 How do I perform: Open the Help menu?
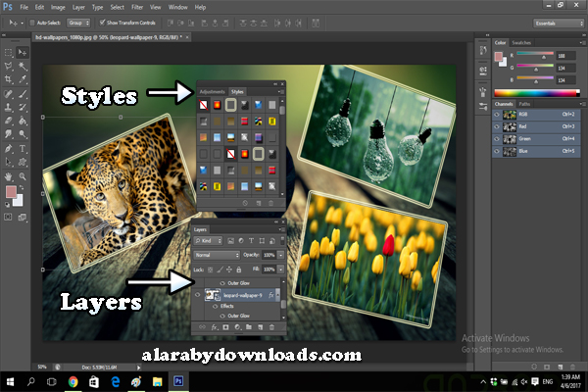tap(200, 7)
